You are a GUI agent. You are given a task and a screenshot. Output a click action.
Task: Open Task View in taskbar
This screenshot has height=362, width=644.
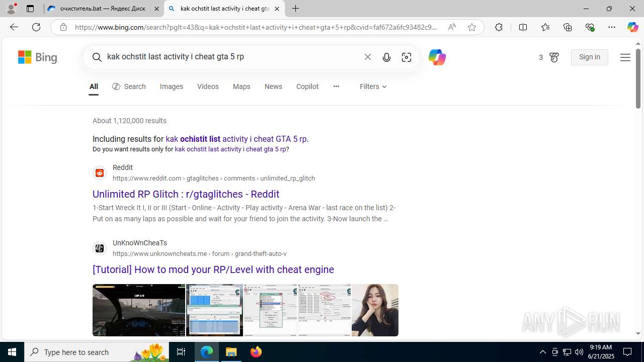coord(181,352)
